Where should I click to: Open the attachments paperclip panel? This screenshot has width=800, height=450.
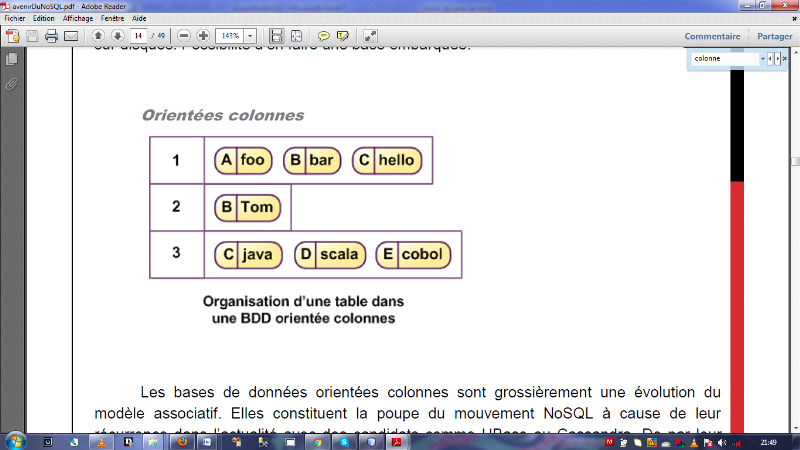coord(11,84)
